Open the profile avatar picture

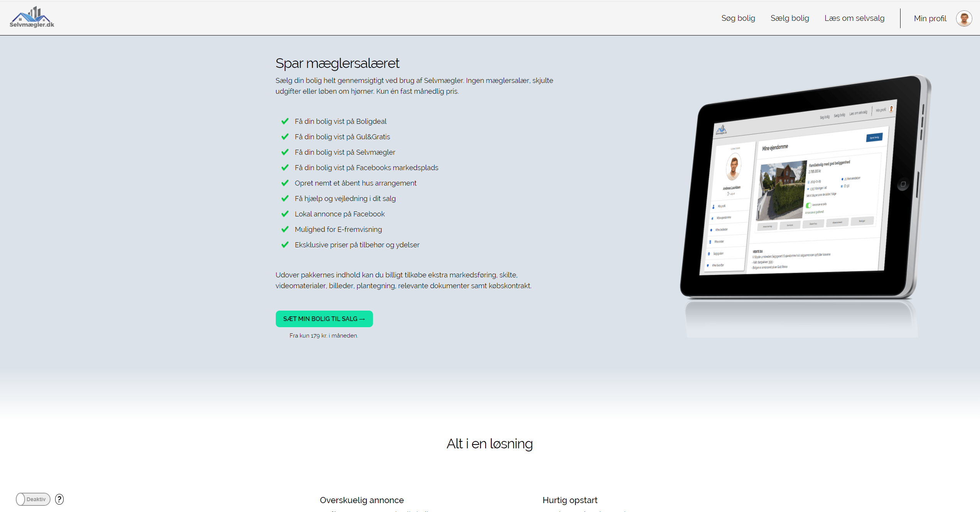(x=963, y=19)
